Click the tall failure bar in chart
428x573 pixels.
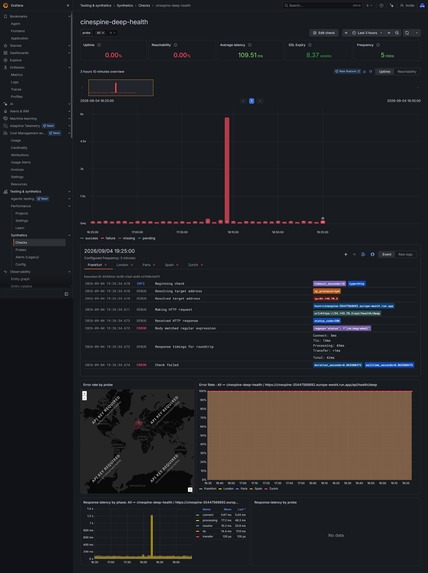point(227,170)
